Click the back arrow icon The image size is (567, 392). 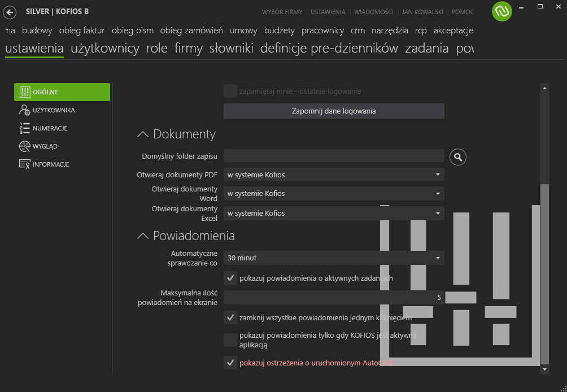pyautogui.click(x=10, y=12)
